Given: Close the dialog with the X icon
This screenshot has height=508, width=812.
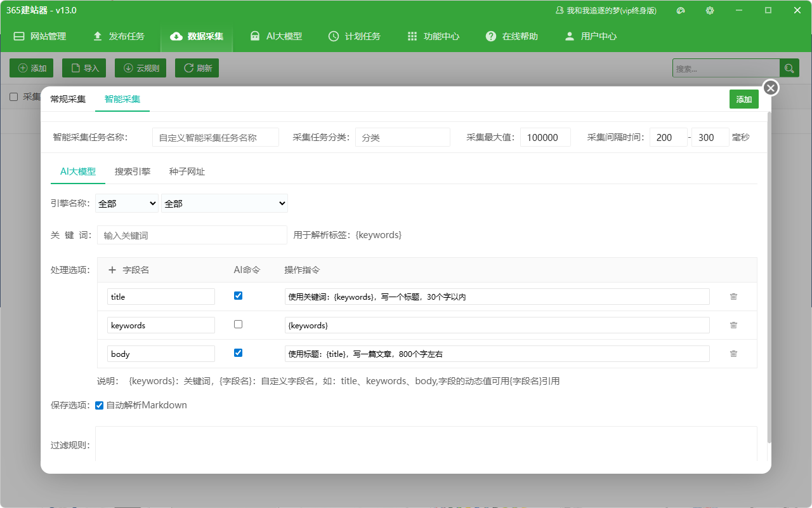Looking at the screenshot, I should click(x=771, y=88).
